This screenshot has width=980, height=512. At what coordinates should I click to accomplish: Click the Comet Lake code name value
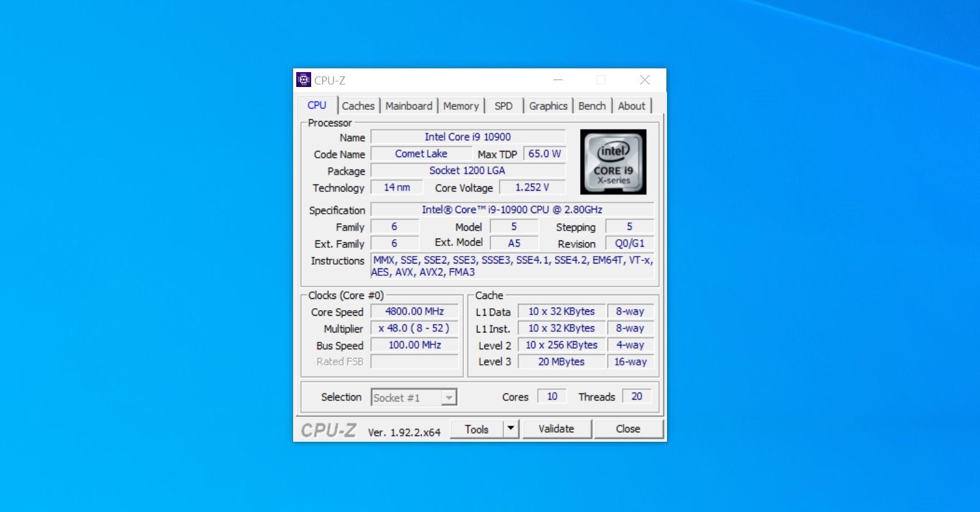[x=421, y=153]
